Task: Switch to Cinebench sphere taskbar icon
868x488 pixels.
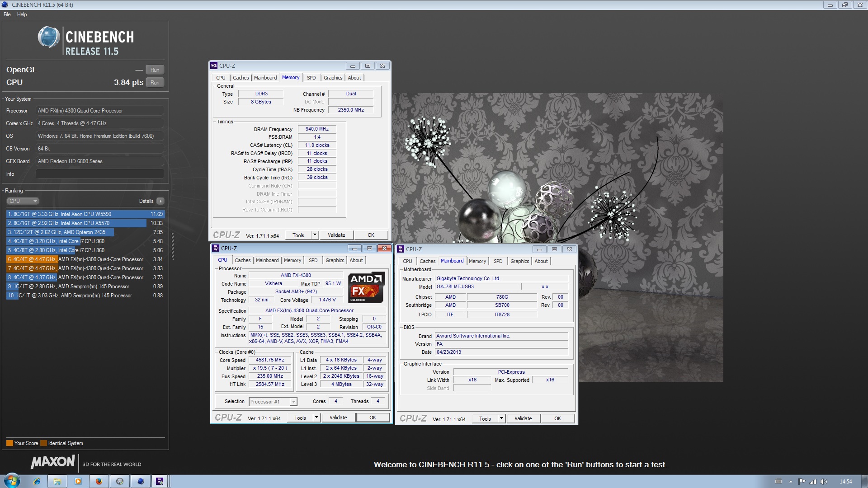Action: 141,481
